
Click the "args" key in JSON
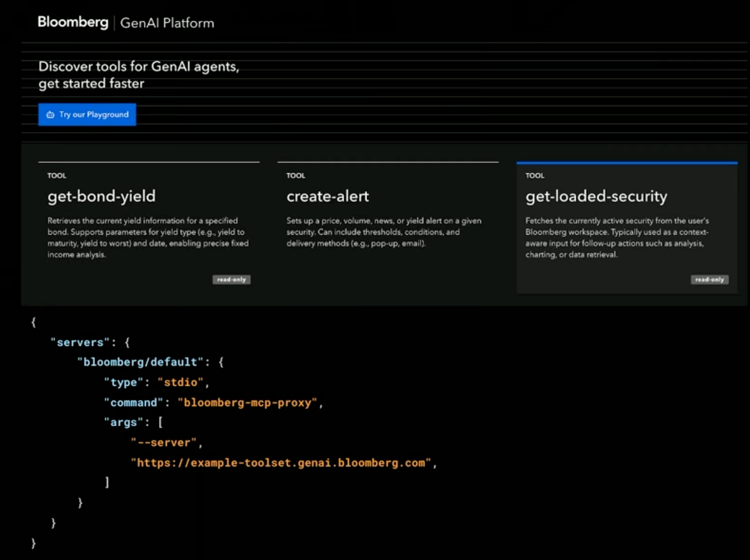click(123, 422)
